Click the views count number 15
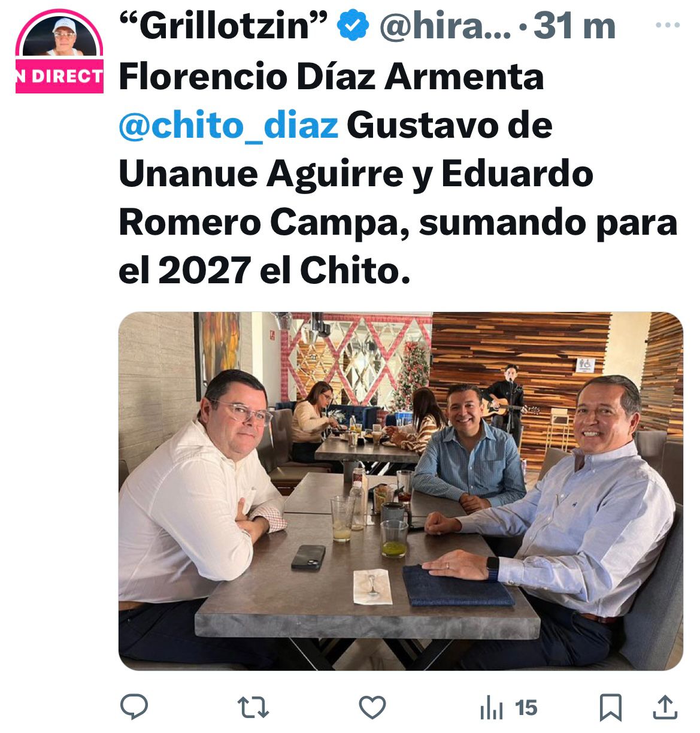Image resolution: width=700 pixels, height=733 pixels. 526,708
